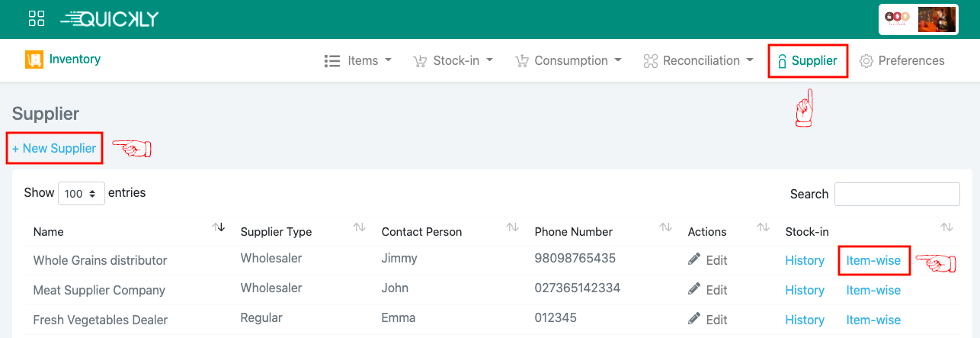Sort suppliers by Phone Number column

[665, 227]
